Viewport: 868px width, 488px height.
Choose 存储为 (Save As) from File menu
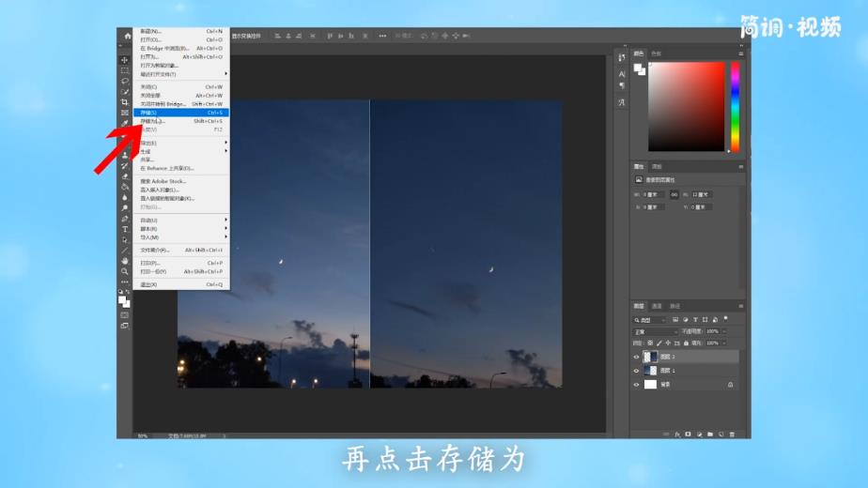click(152, 121)
